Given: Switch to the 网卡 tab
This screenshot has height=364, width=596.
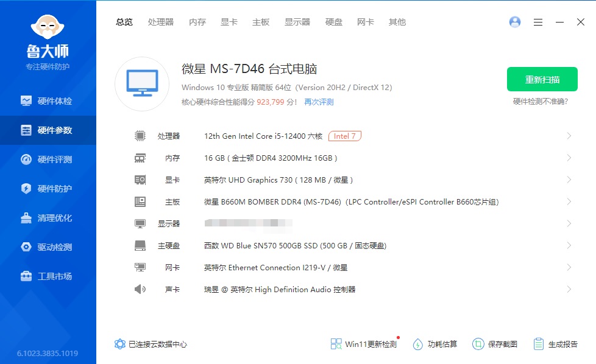Looking at the screenshot, I should 366,22.
